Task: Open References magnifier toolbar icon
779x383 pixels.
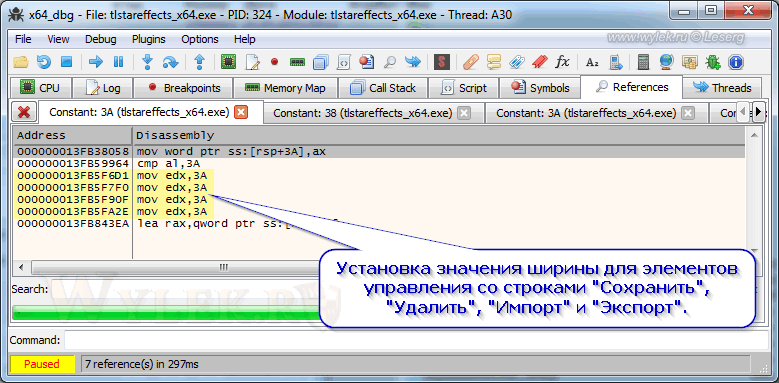Action: [x=390, y=62]
